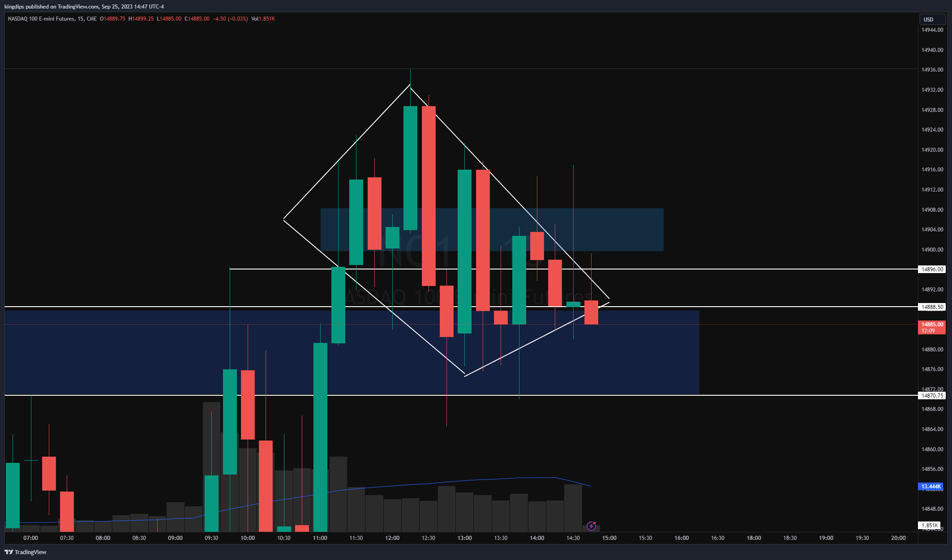Click the 09:30 time axis label
The image size is (952, 560).
pos(211,538)
